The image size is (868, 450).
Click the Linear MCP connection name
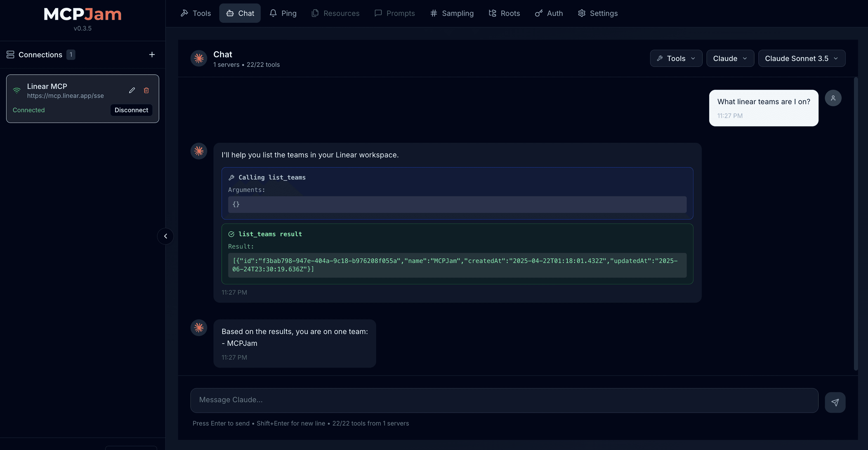[47, 86]
